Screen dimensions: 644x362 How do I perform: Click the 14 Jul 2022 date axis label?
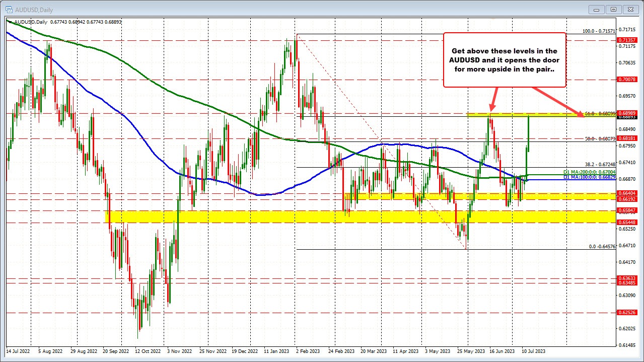(19, 351)
